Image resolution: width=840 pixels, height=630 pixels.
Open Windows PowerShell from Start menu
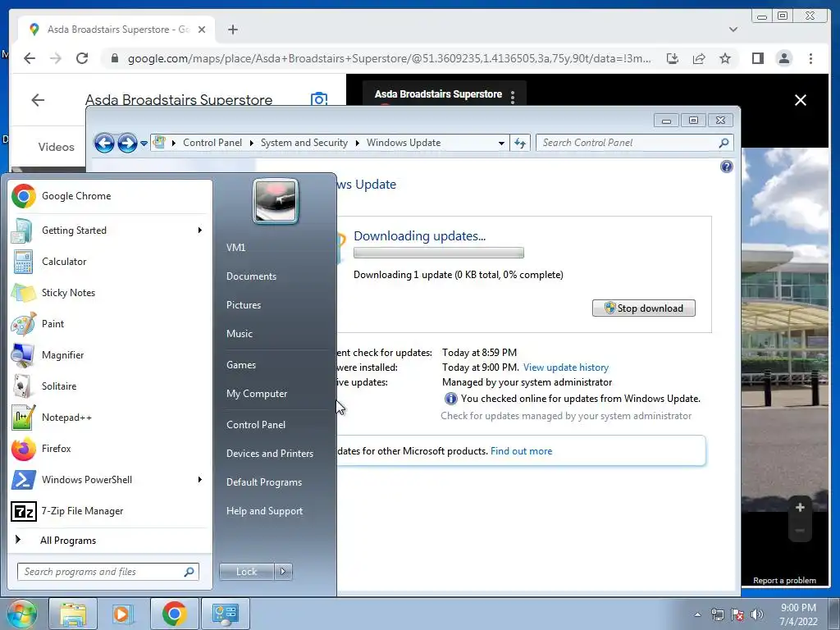coord(110,479)
